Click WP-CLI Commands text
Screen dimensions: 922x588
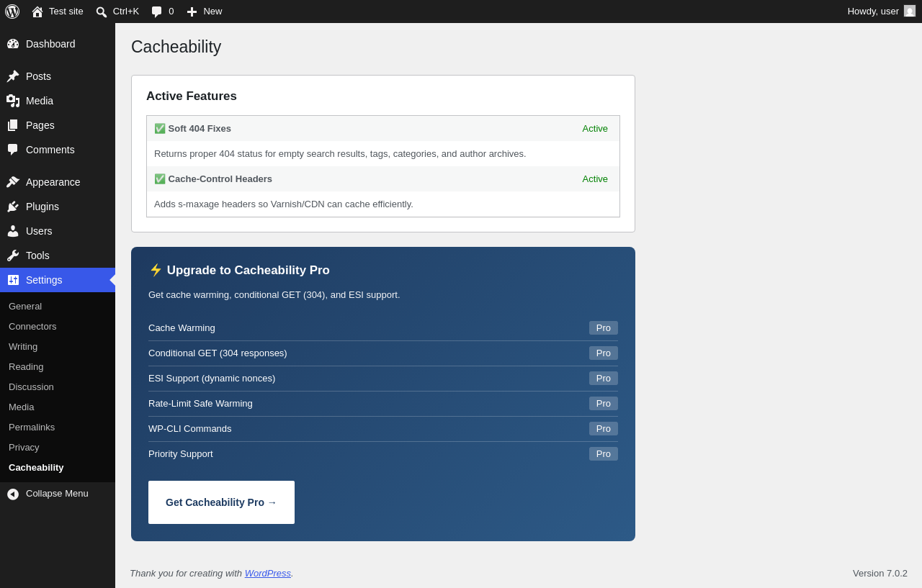(x=190, y=429)
